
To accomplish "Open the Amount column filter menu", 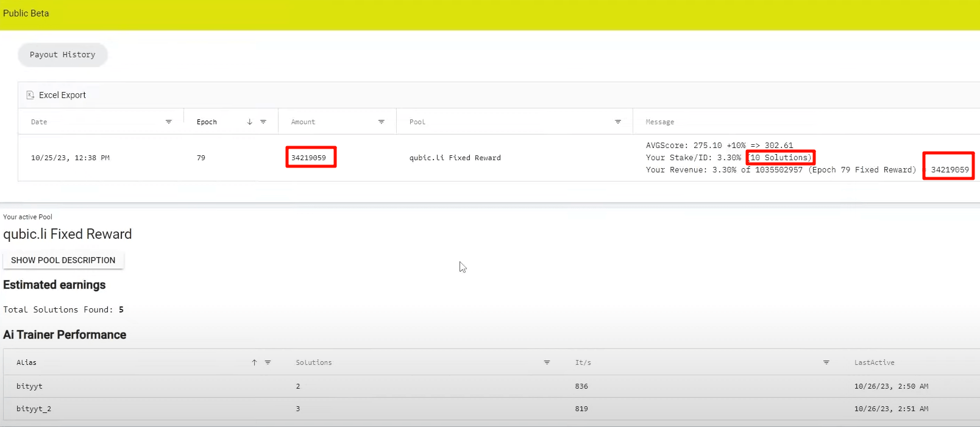I will pyautogui.click(x=382, y=122).
